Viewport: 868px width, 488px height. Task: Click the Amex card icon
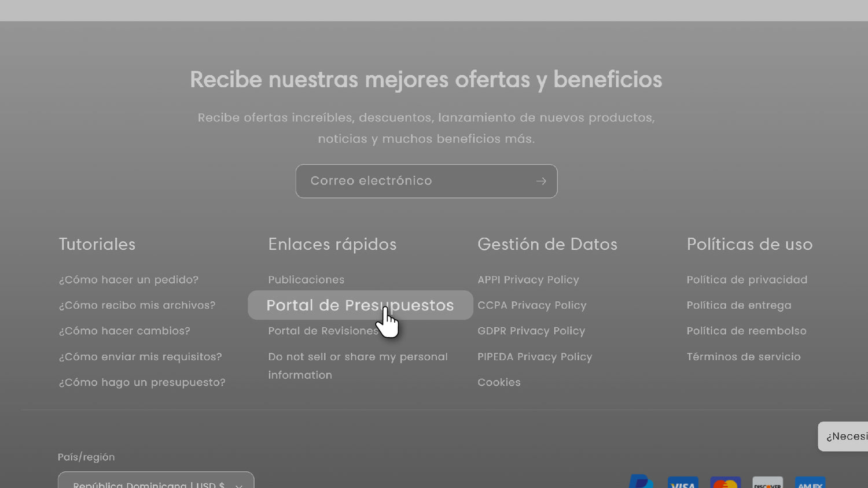(810, 483)
